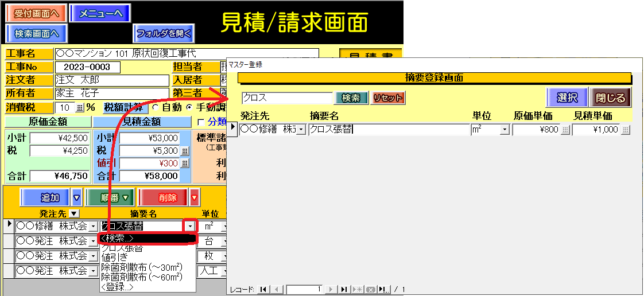Click calculator icon beside estimate 税 ¥5,300

click(185, 151)
